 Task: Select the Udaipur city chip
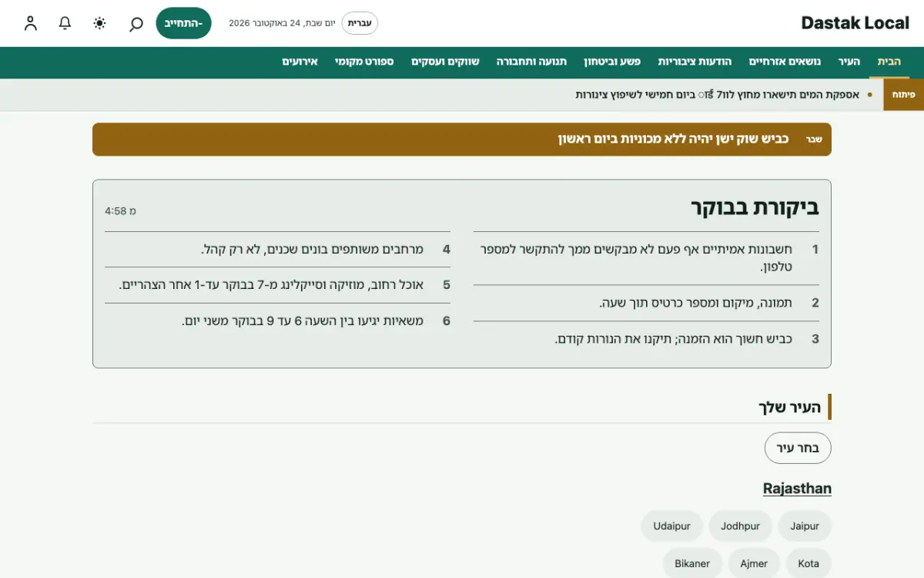(x=671, y=526)
